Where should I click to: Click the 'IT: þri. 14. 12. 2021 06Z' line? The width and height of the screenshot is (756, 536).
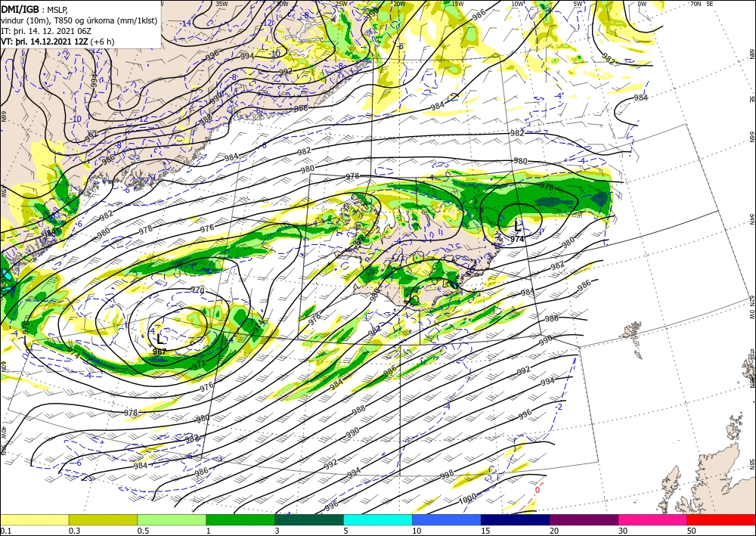46,31
